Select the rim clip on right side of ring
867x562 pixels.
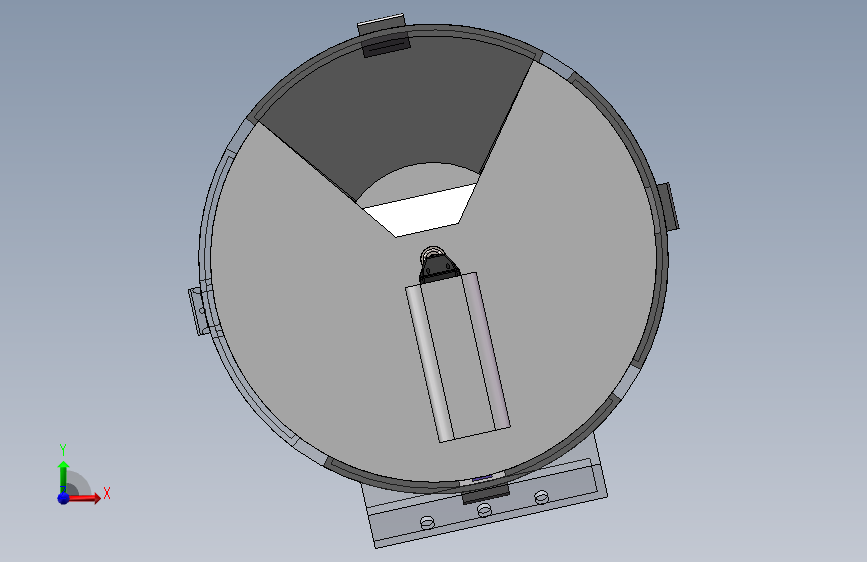point(668,206)
